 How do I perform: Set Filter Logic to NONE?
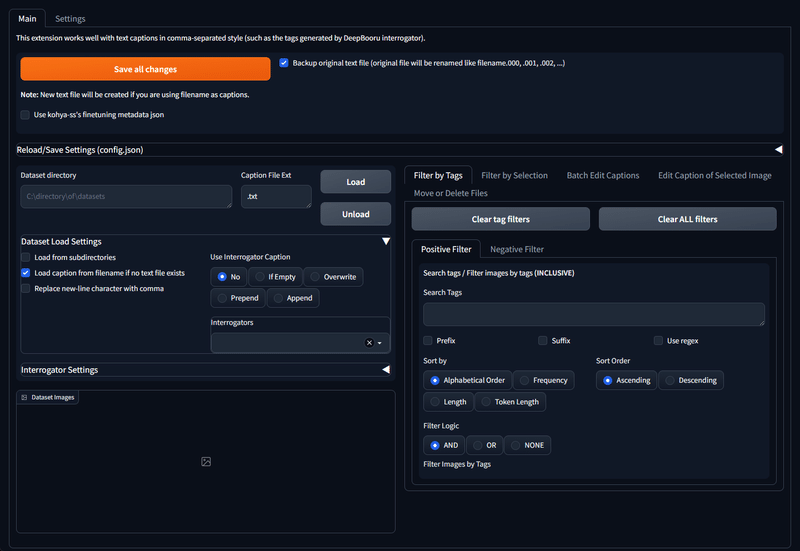click(528, 445)
